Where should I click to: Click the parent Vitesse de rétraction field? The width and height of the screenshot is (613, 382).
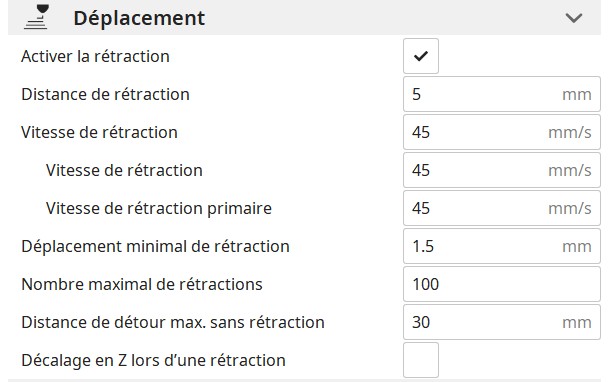[x=502, y=132]
